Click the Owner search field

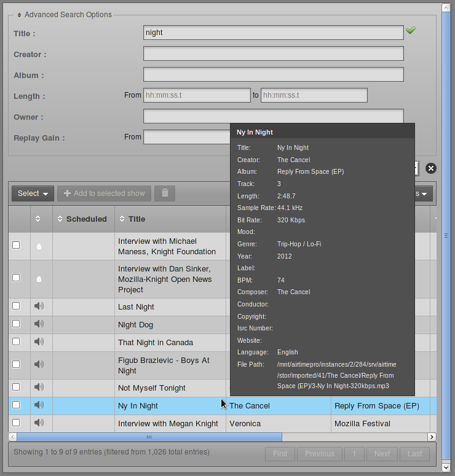[x=274, y=116]
